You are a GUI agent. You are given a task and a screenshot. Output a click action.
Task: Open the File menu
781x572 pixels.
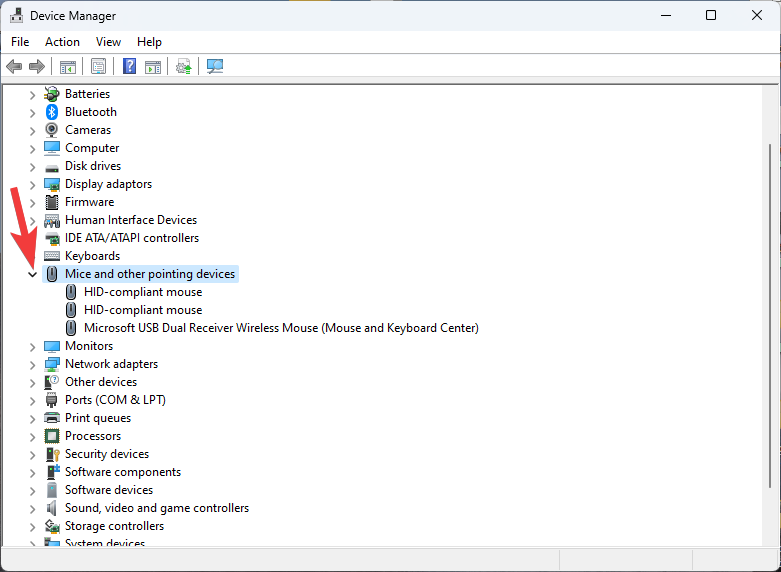20,42
